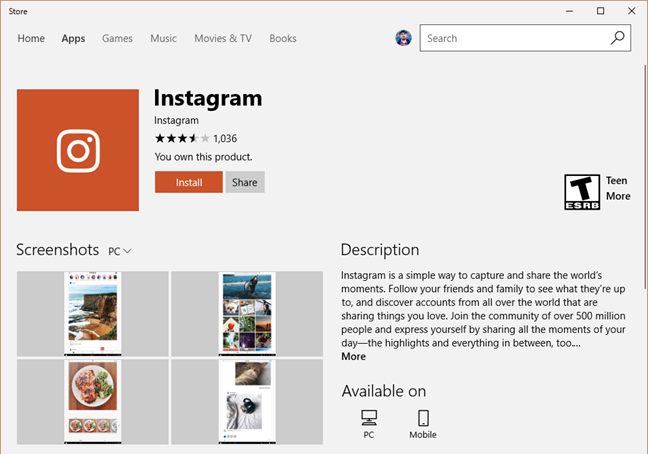This screenshot has width=648, height=454.
Task: Expand description with More link
Action: pyautogui.click(x=353, y=357)
